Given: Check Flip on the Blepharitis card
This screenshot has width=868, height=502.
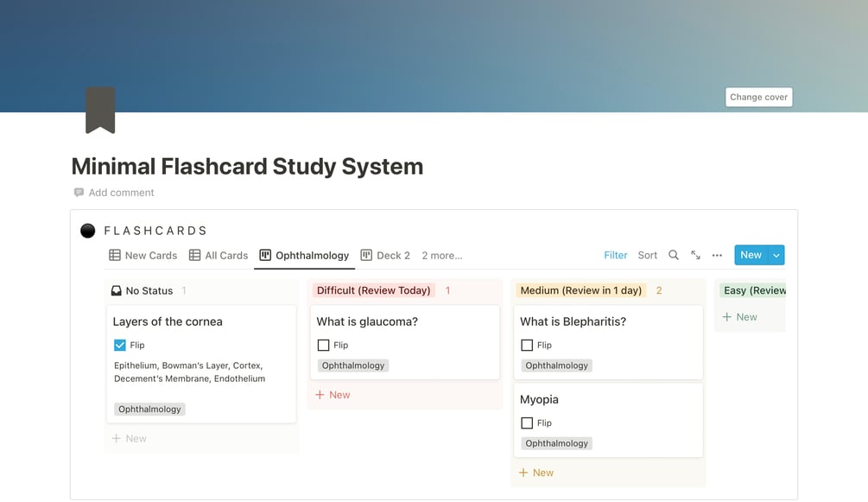Looking at the screenshot, I should point(526,345).
